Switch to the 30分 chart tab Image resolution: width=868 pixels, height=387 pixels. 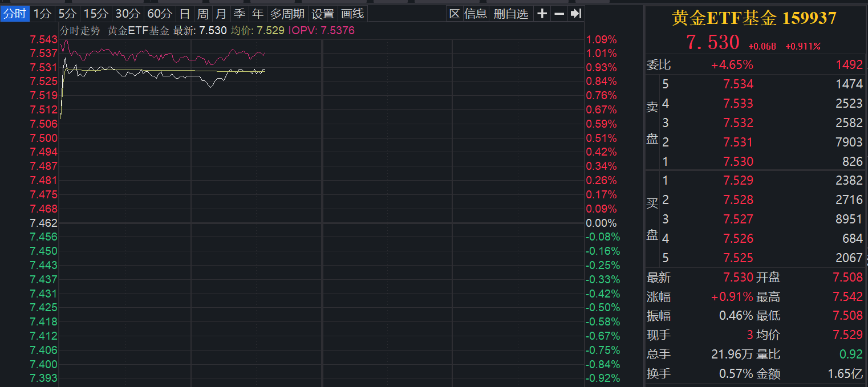[x=128, y=14]
